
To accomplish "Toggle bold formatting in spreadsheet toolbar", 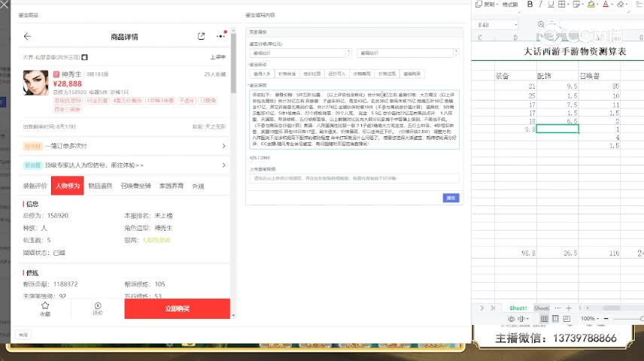I will point(530,5).
